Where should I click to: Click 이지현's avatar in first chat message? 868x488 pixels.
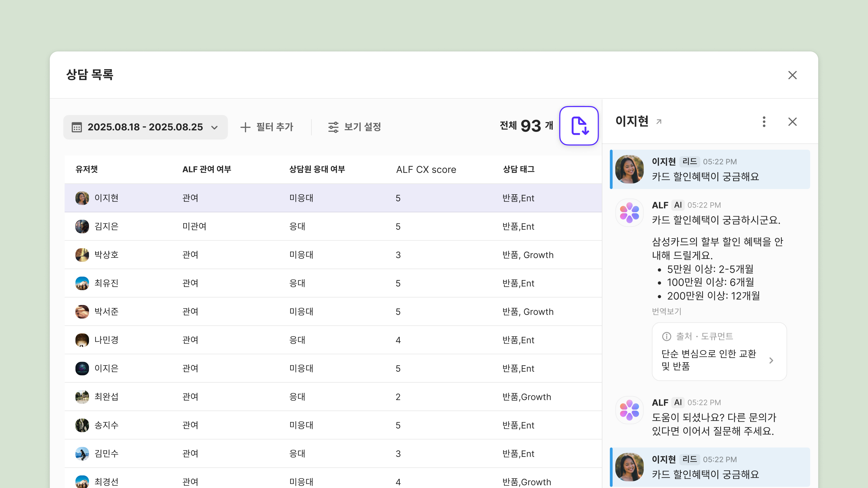(x=629, y=169)
